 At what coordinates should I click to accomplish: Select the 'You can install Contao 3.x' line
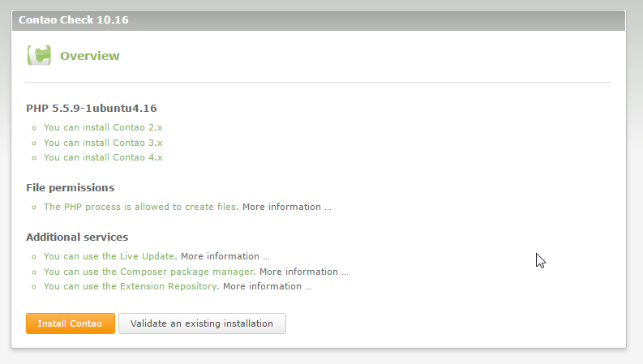103,143
